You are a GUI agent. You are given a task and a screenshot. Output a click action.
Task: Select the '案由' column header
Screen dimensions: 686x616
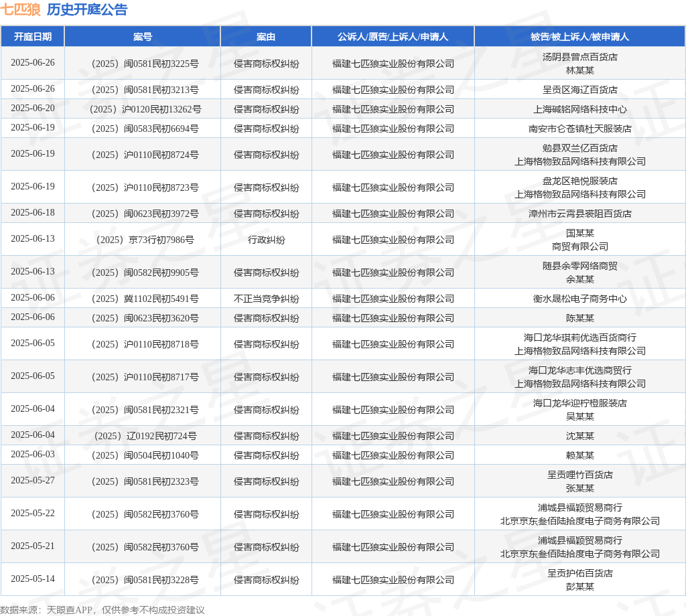click(x=266, y=37)
